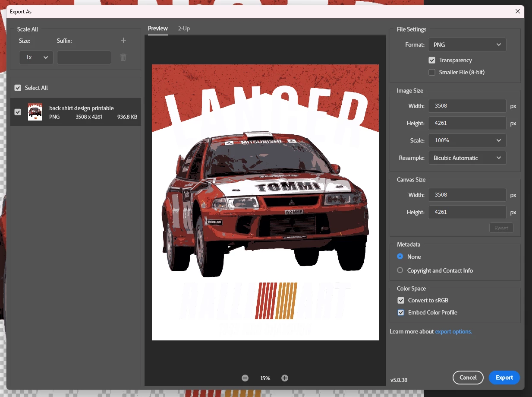The height and width of the screenshot is (397, 532).
Task: Switch to the Preview tab
Action: [158, 29]
